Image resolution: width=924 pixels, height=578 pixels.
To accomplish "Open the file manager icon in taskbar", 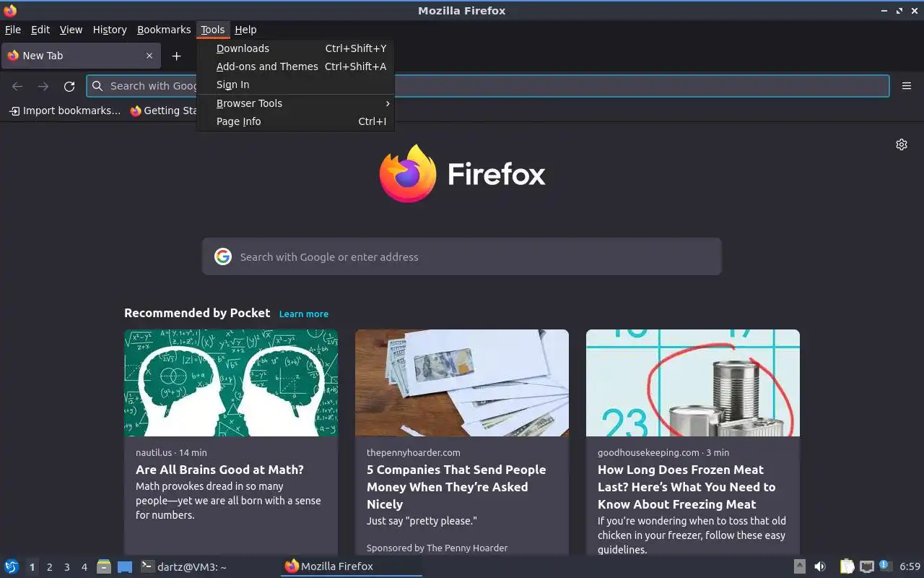I will click(x=104, y=566).
